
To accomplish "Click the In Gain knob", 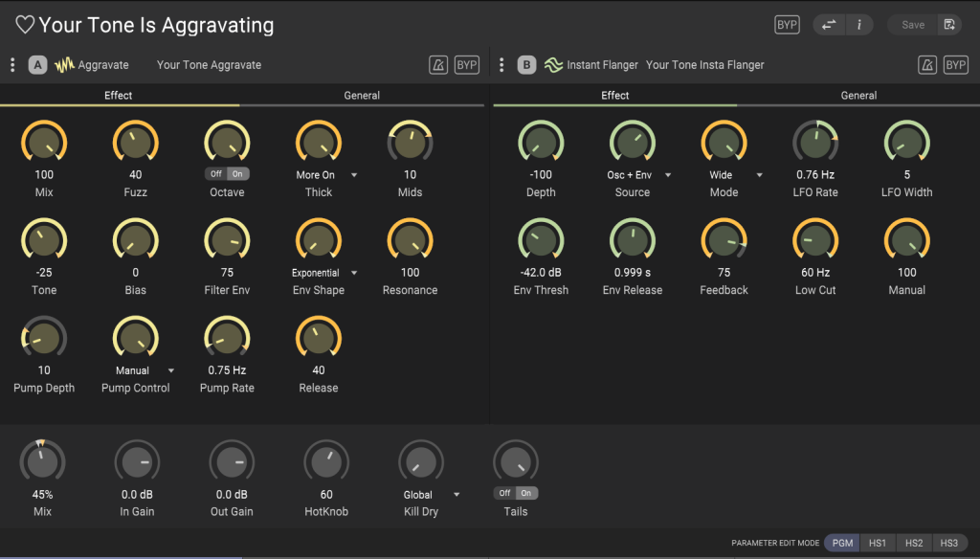I will [137, 462].
